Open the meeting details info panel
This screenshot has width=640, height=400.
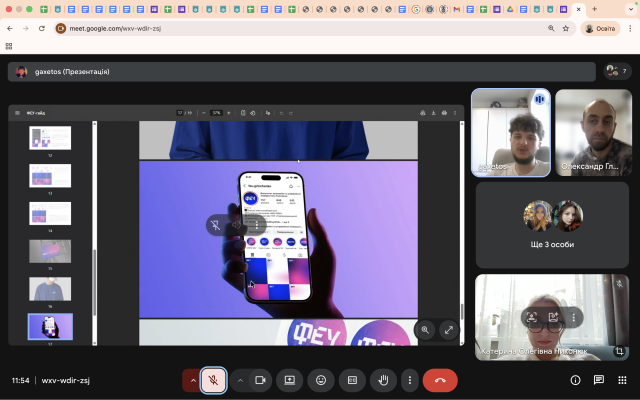575,380
